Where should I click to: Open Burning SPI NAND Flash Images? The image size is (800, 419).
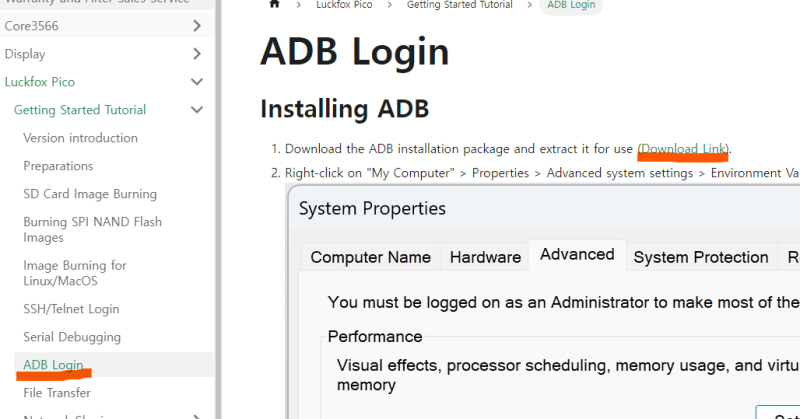(92, 229)
